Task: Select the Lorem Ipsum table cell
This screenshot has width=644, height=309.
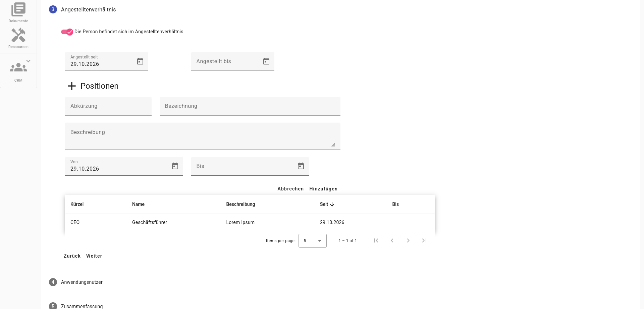Action: point(240,222)
